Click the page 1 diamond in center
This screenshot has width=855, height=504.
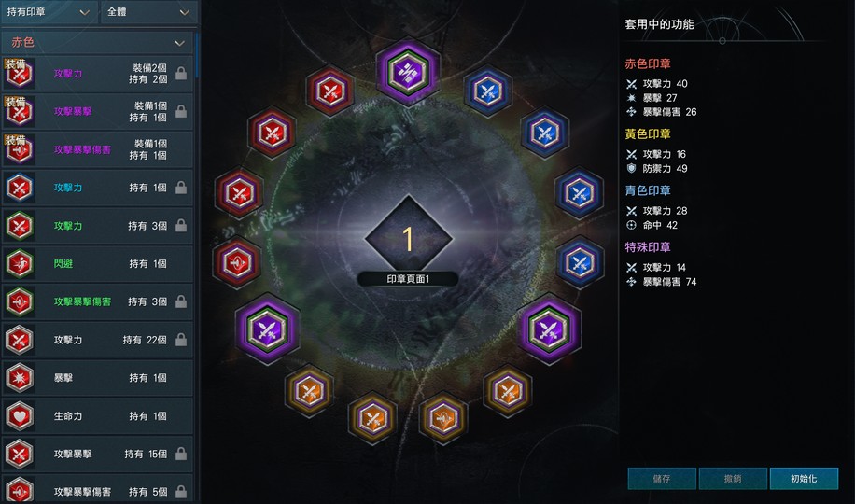(408, 238)
